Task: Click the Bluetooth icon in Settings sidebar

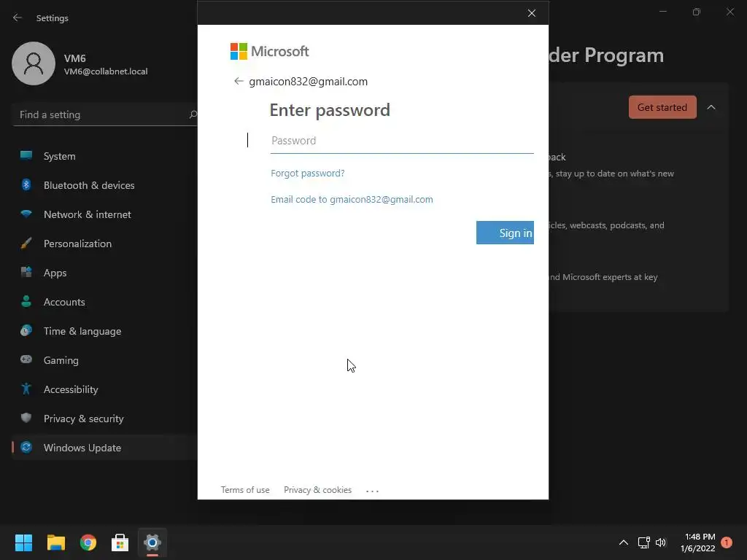Action: (26, 184)
